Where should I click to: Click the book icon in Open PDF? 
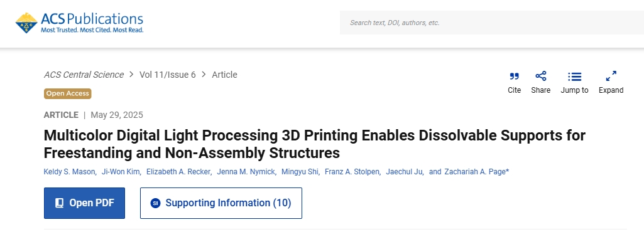(60, 203)
